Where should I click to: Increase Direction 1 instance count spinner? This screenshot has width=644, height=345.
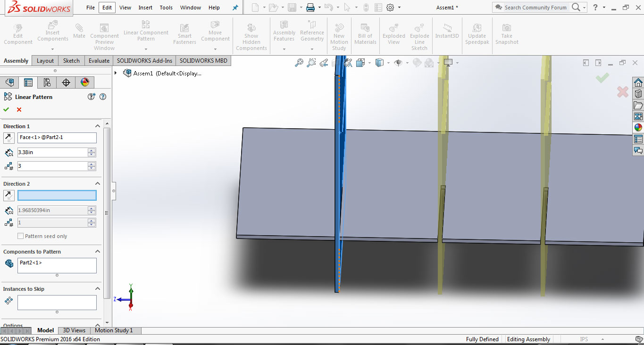pos(92,164)
